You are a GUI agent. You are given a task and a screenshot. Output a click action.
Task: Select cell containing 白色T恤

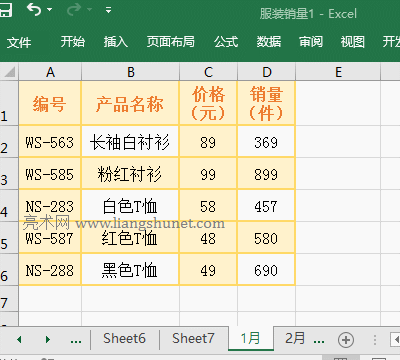(130, 206)
